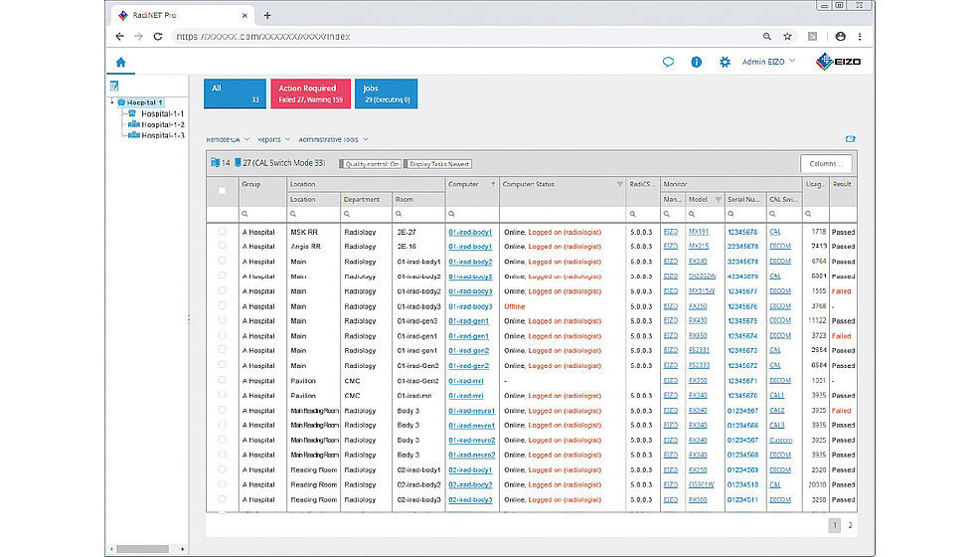
Task: Click the blue icon right of Administrative Tools row
Action: pos(850,139)
